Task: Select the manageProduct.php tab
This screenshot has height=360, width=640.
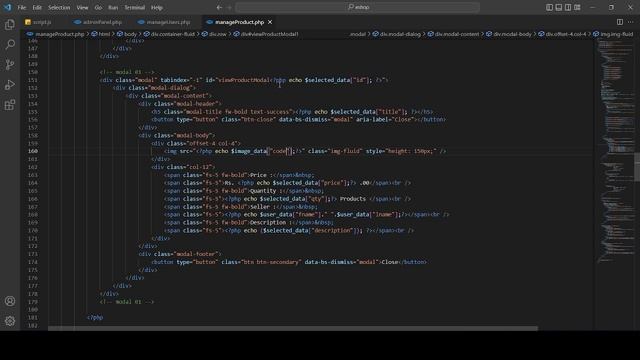Action: pos(239,22)
